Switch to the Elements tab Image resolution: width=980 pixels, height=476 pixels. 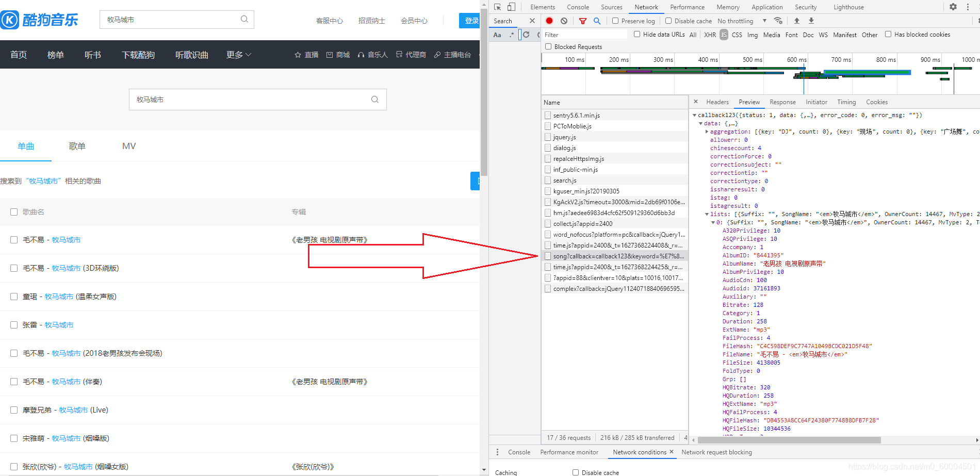tap(543, 7)
